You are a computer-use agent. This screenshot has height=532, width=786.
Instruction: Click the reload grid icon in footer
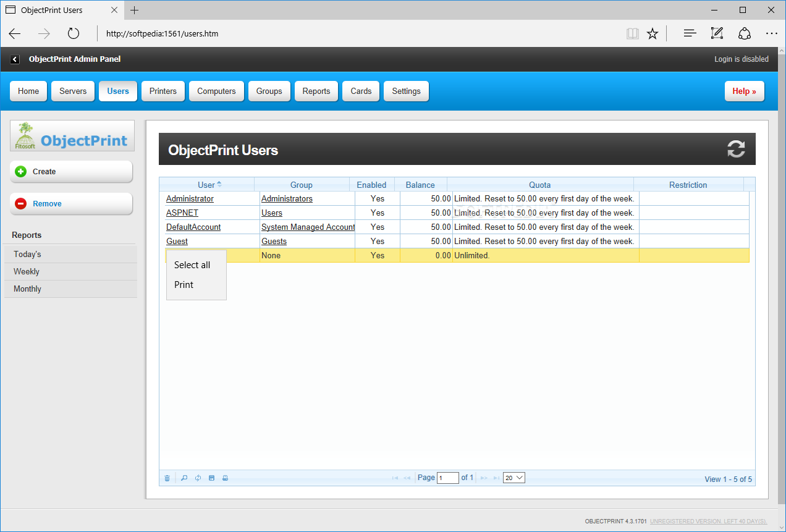tap(198, 478)
